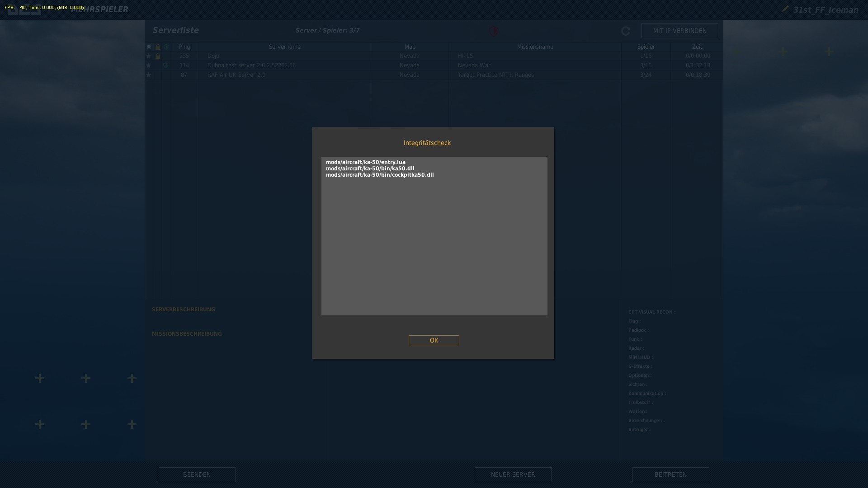Click the MIT IP VERBINDEN button

coord(680,31)
